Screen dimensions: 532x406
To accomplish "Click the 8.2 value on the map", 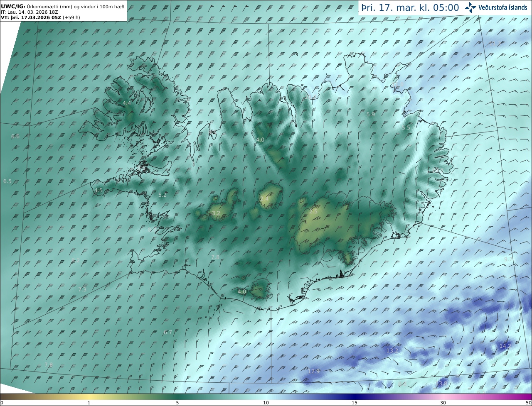I will [x=76, y=261].
